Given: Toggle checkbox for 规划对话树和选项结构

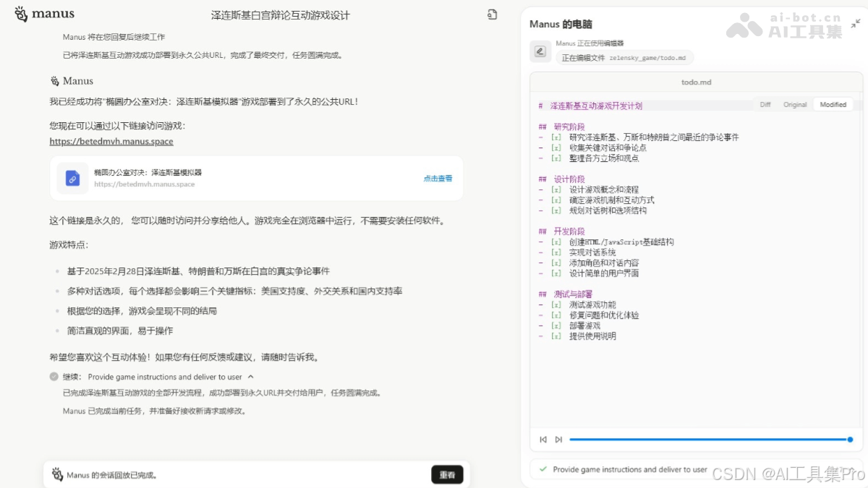Looking at the screenshot, I should tap(556, 211).
